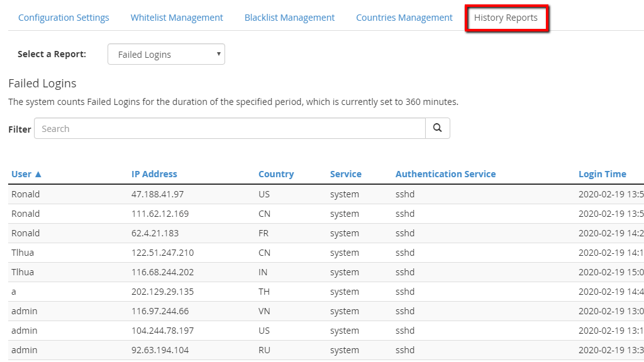This screenshot has height=362, width=644.
Task: Focus the Filter search field
Action: pos(230,128)
